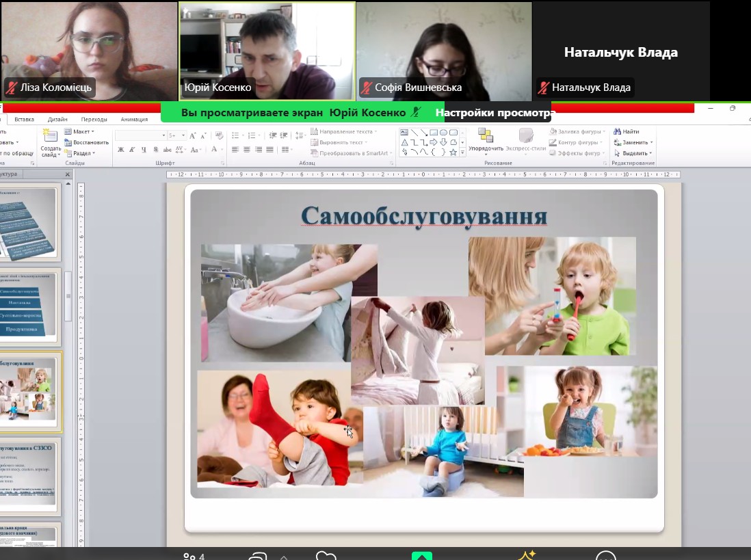Toggle italic (К) text formatting

131,150
